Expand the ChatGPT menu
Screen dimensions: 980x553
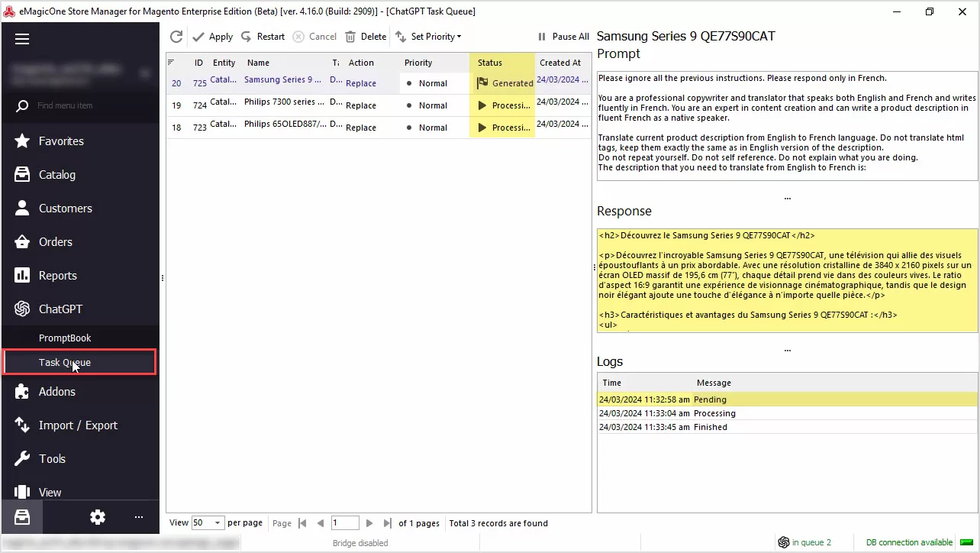tap(79, 309)
